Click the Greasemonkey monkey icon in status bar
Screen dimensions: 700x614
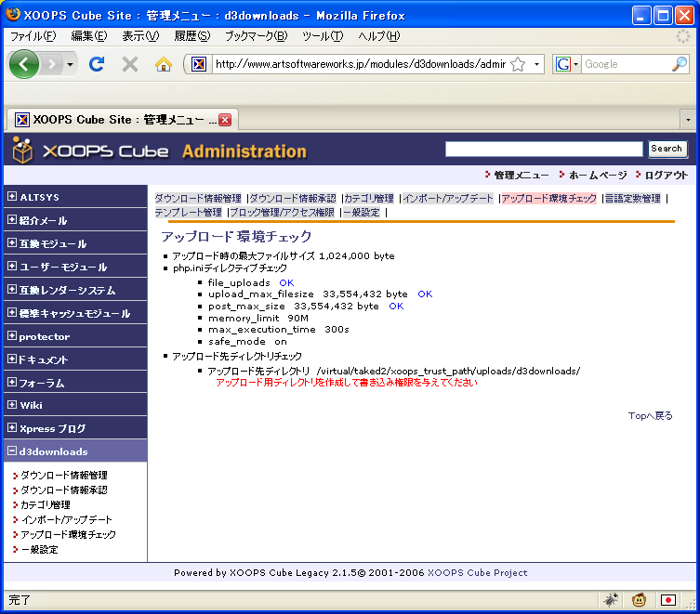(639, 600)
